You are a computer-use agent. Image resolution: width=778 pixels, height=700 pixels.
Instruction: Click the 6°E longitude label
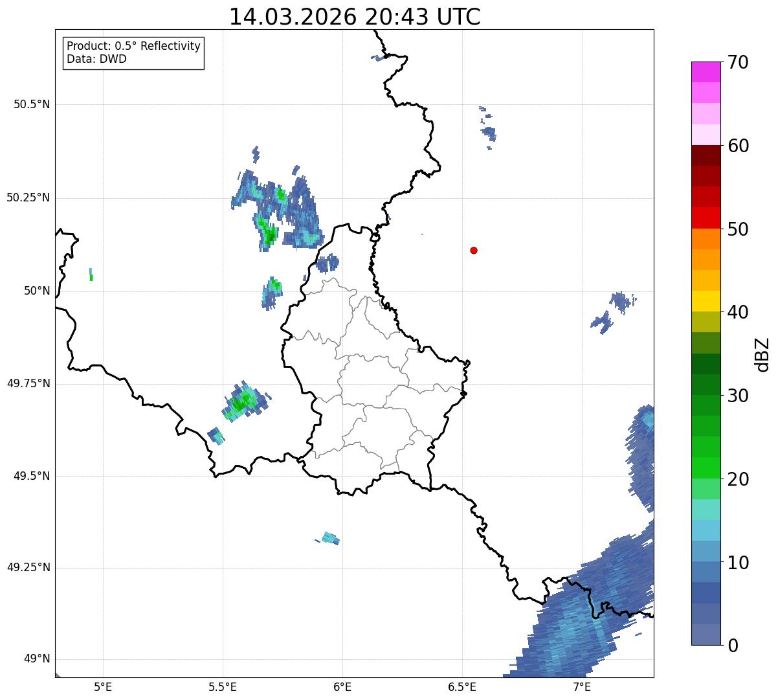tap(342, 687)
